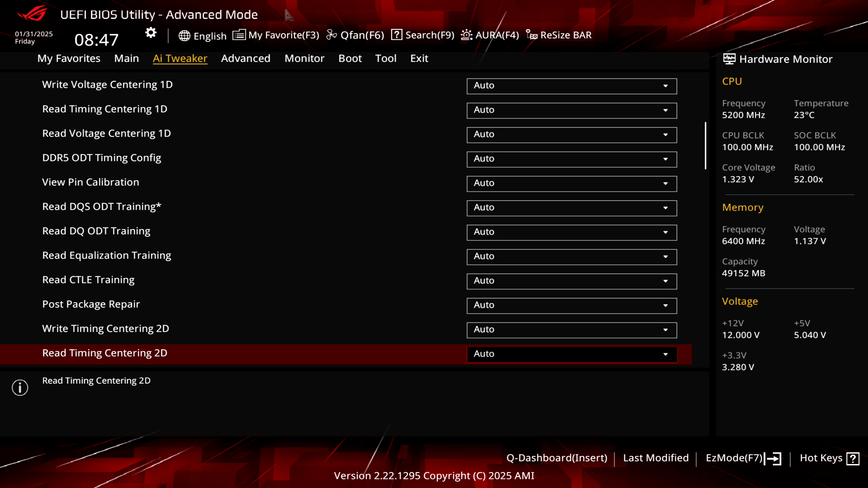Toggle ReSize BAR setting
Image resolution: width=868 pixels, height=488 pixels.
(x=559, y=34)
